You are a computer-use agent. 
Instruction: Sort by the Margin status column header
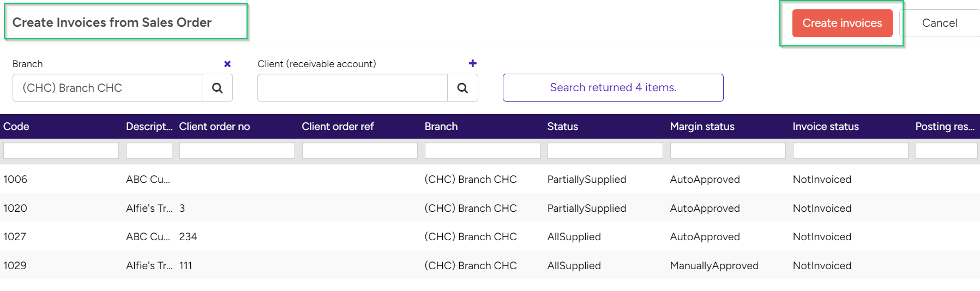pos(702,126)
